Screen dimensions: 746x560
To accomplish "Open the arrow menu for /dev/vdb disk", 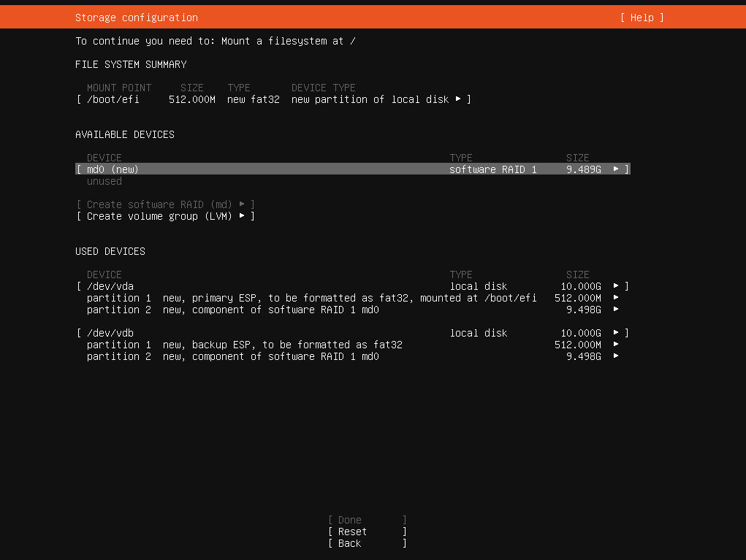I will [x=616, y=333].
